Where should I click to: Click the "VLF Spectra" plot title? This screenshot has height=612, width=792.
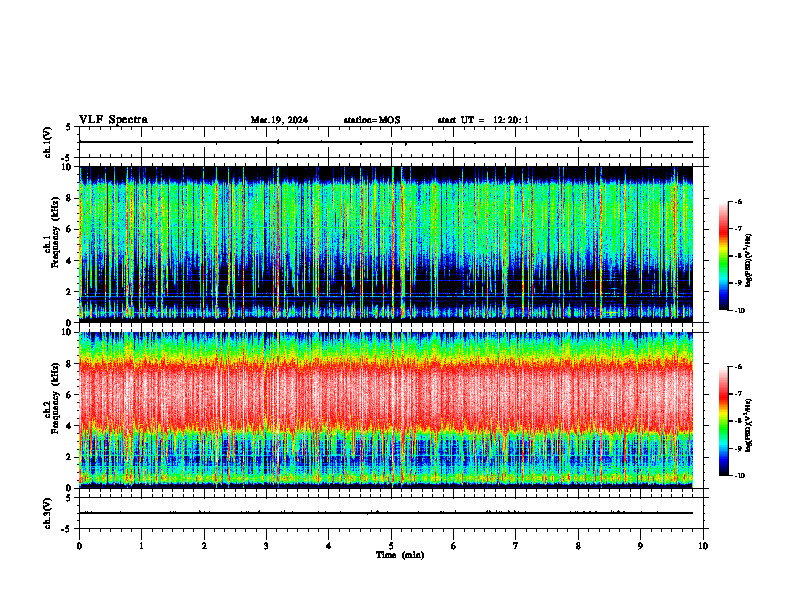[x=113, y=120]
